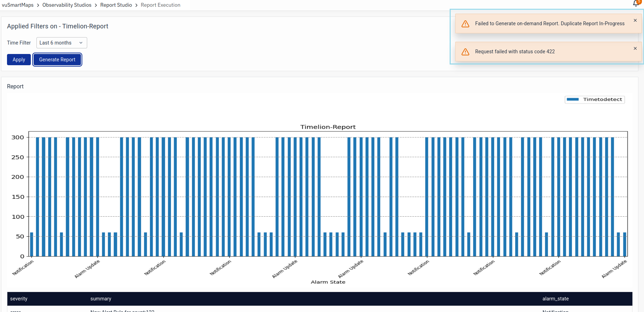
Task: Click the Timetodetect legend color swatch
Action: click(x=573, y=100)
